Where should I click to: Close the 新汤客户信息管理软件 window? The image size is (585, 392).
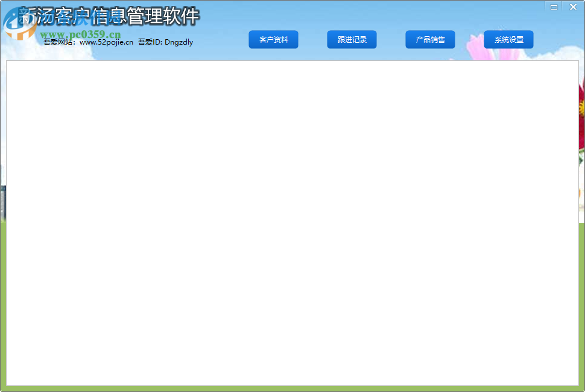pyautogui.click(x=572, y=7)
